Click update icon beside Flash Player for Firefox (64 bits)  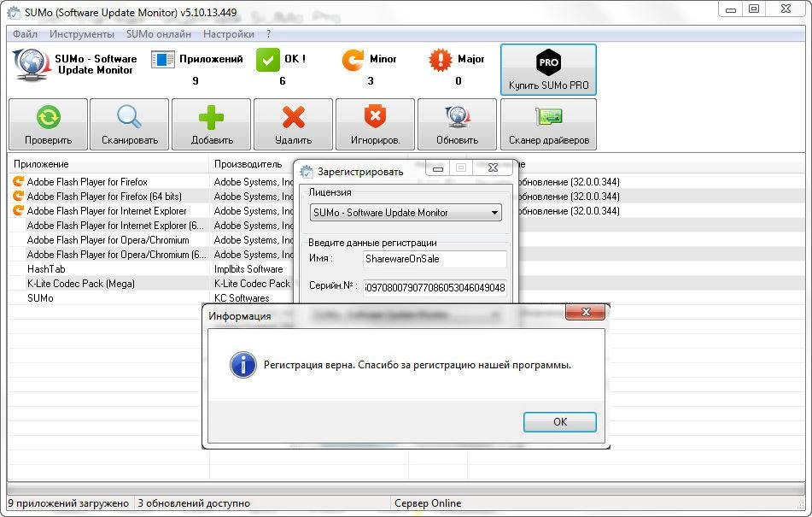point(18,196)
